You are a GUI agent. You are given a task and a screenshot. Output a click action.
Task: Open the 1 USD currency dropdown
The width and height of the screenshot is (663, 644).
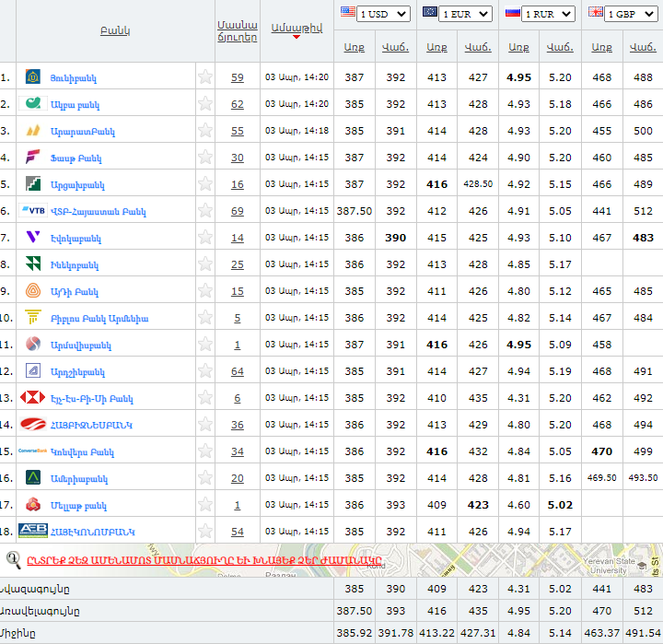[x=383, y=14]
